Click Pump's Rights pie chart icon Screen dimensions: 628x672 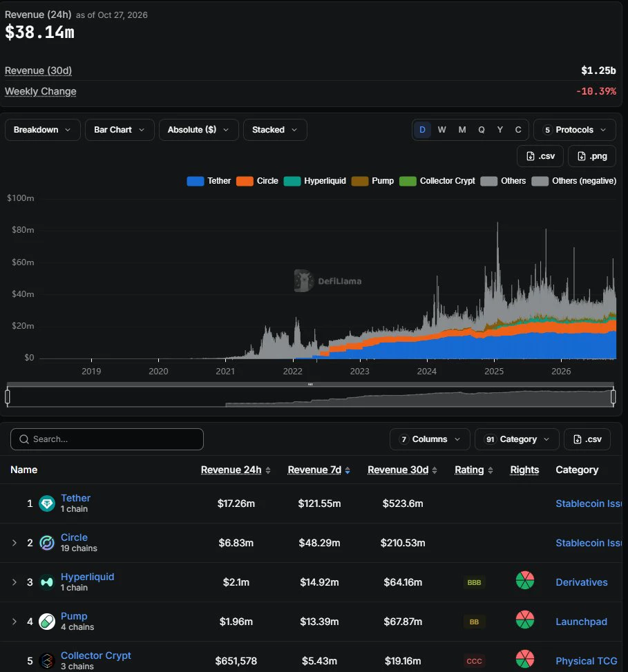(524, 620)
